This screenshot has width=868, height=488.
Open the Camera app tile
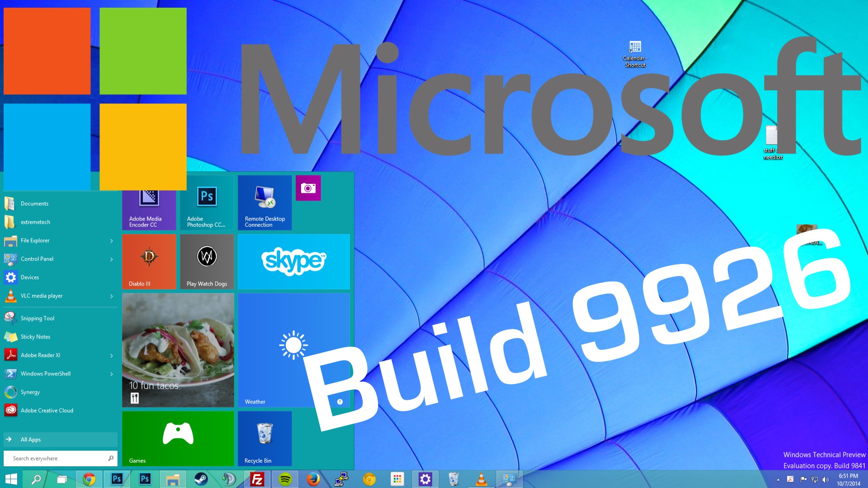308,188
